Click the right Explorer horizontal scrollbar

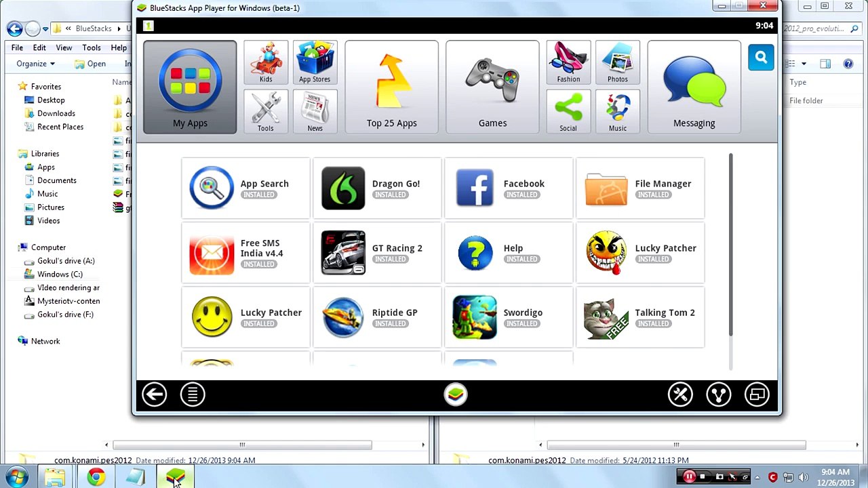click(x=676, y=445)
